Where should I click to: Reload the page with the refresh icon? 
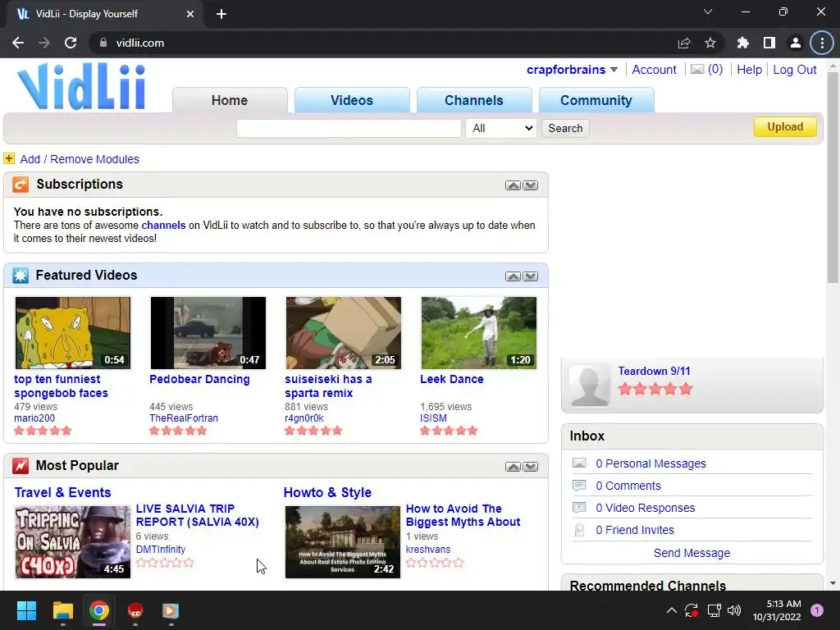71,43
